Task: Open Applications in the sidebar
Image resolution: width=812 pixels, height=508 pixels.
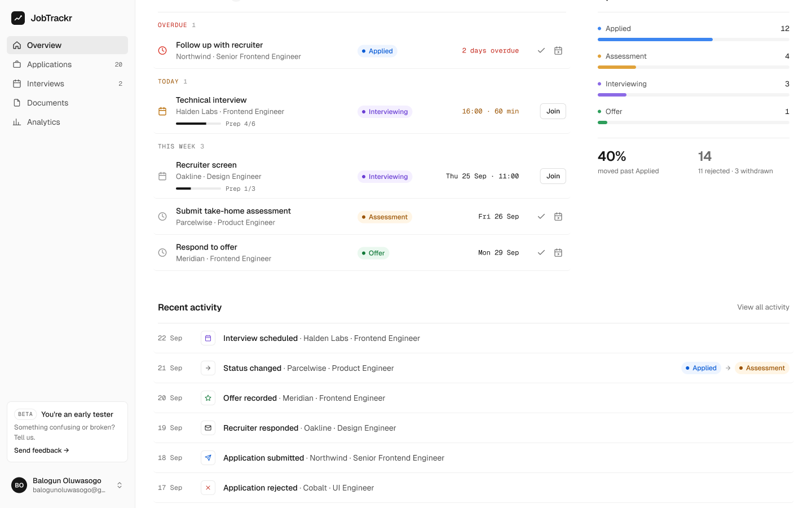Action: click(x=67, y=64)
